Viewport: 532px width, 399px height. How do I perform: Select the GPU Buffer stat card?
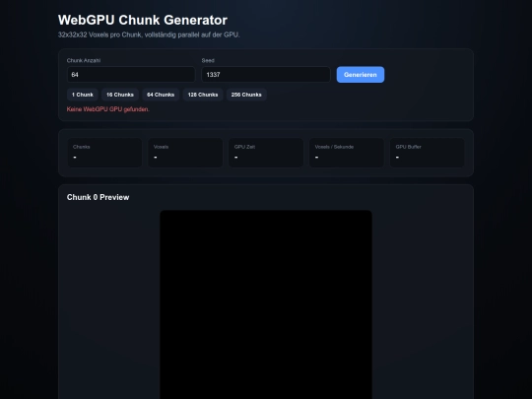(x=427, y=153)
